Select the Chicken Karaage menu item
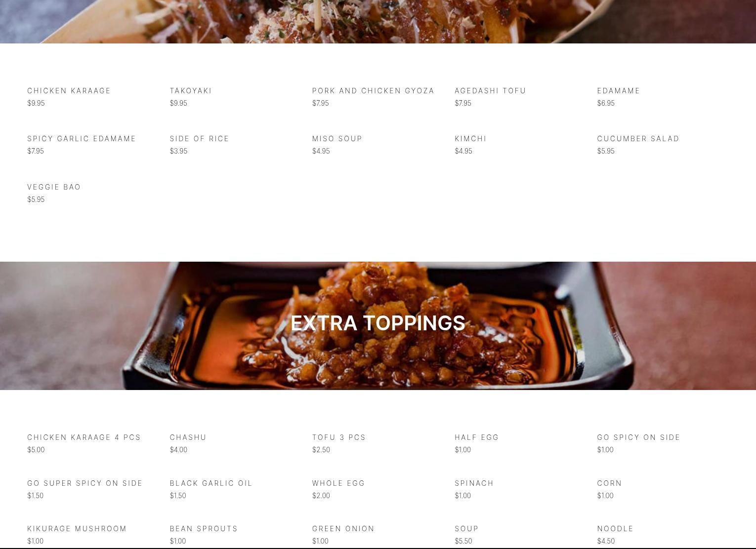The image size is (756, 549). click(x=69, y=91)
